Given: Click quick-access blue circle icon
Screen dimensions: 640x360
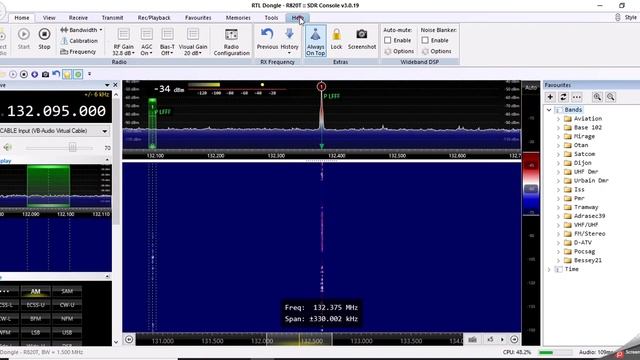Looking at the screenshot, I should coord(34,74).
